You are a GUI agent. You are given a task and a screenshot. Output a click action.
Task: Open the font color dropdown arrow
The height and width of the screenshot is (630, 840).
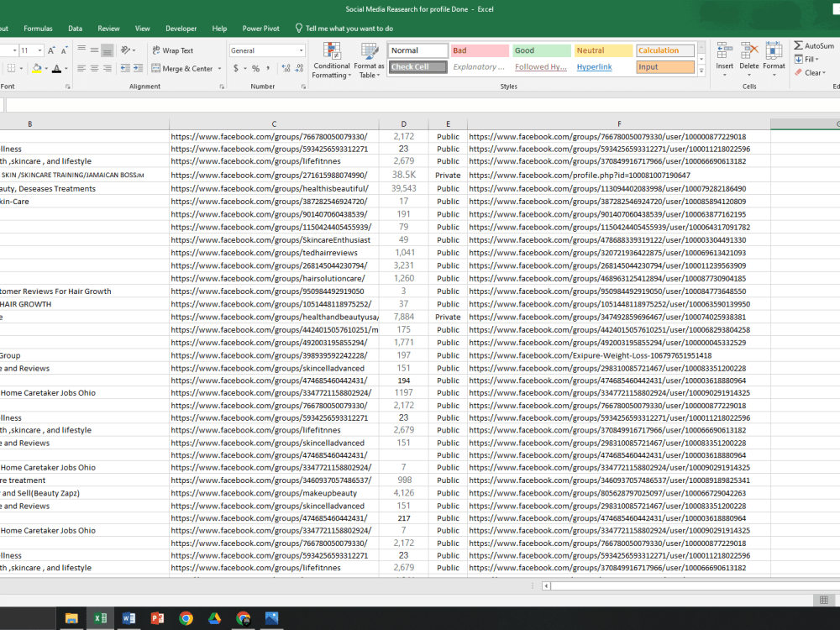coord(66,69)
